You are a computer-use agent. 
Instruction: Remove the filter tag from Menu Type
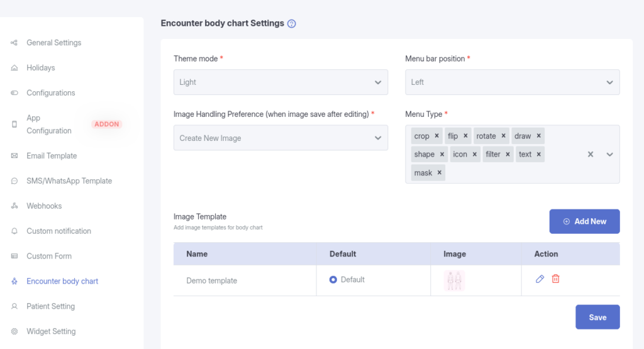(508, 154)
